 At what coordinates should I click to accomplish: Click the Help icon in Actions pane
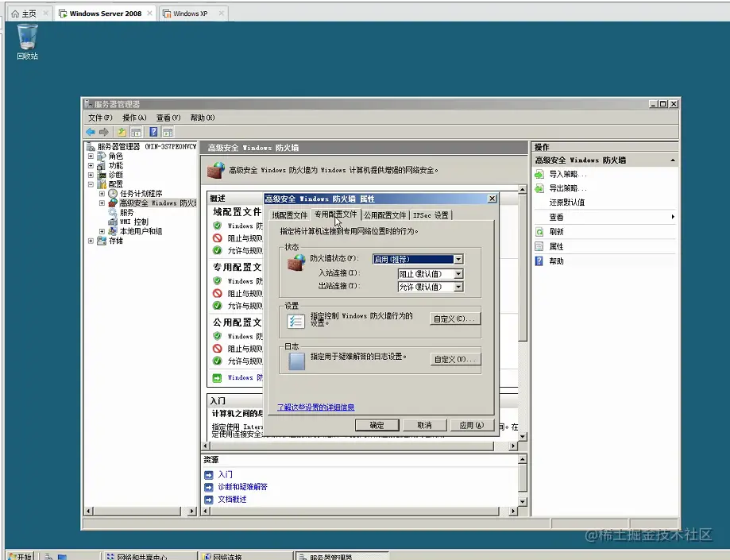539,261
